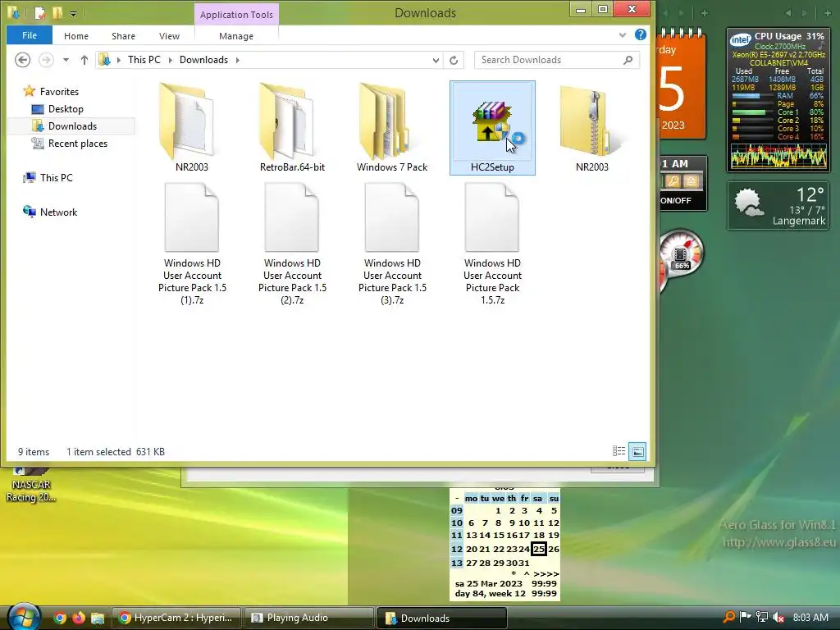Click the weather gadget showing Langemark

(778, 206)
